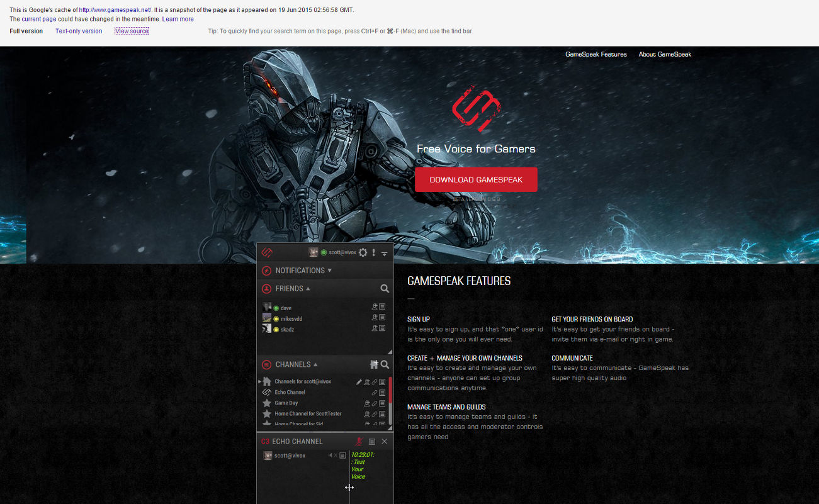Switch to Text-only version
Screen dimensions: 819x504
79,31
